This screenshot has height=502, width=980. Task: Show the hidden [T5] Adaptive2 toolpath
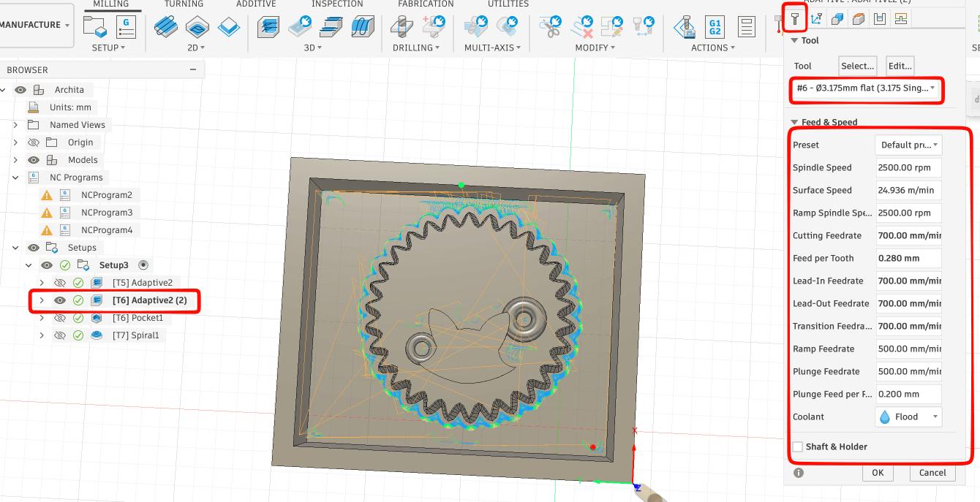(x=60, y=283)
